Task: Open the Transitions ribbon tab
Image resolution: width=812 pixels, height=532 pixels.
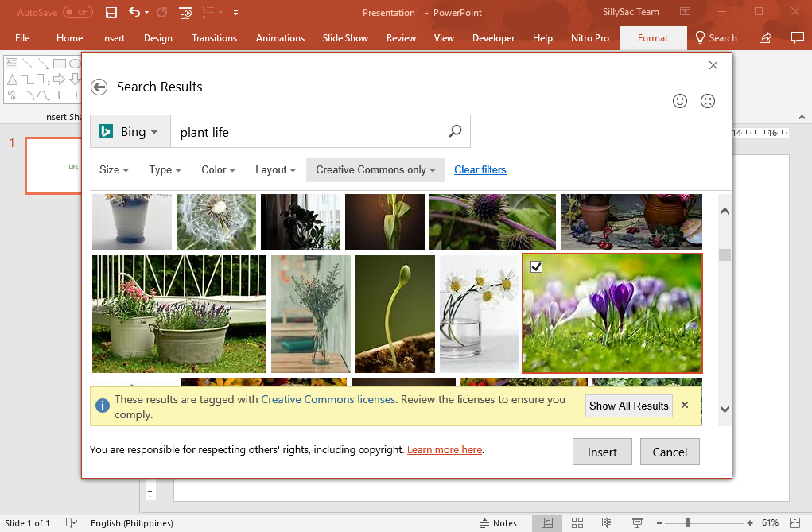Action: tap(214, 38)
